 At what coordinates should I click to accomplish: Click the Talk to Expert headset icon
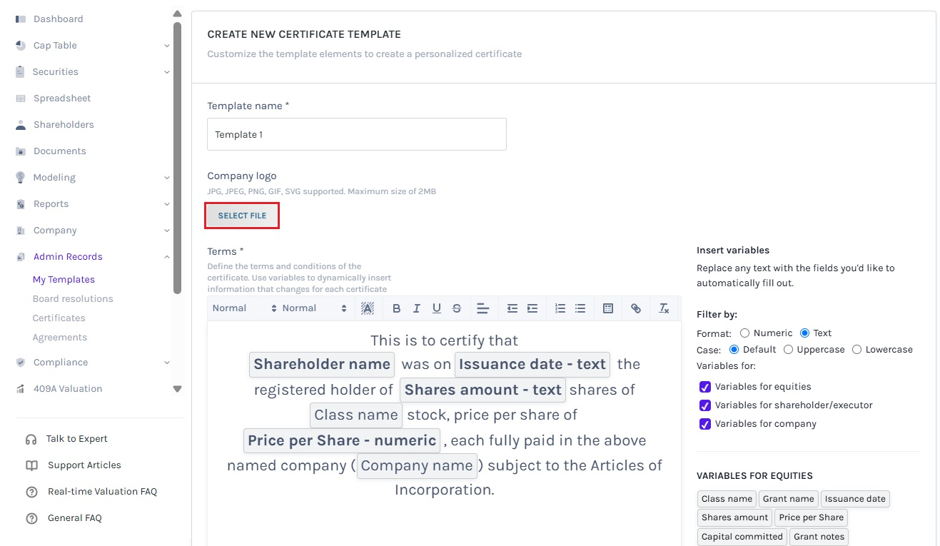coord(31,439)
